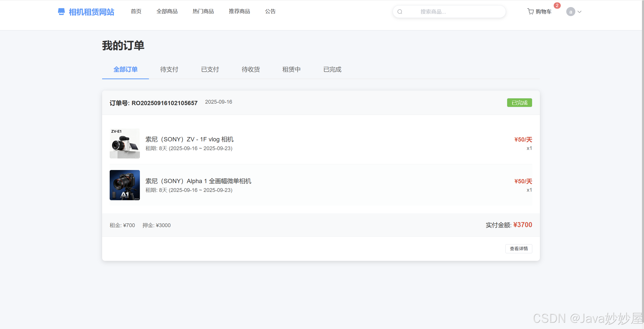Click the 实付金额 ¥3700 total
Screen dimensions: 644x329
click(x=509, y=225)
